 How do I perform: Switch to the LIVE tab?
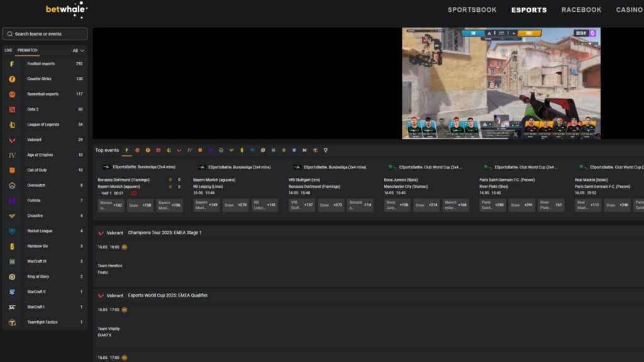8,50
